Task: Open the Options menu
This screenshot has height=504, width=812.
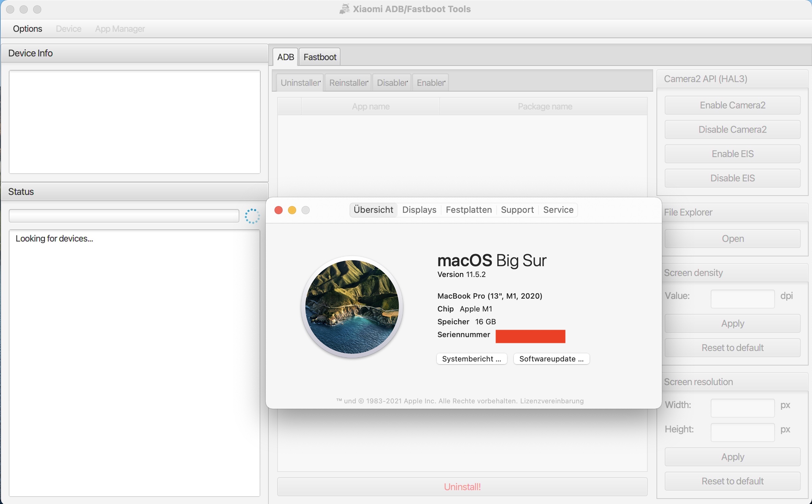Action: click(27, 29)
